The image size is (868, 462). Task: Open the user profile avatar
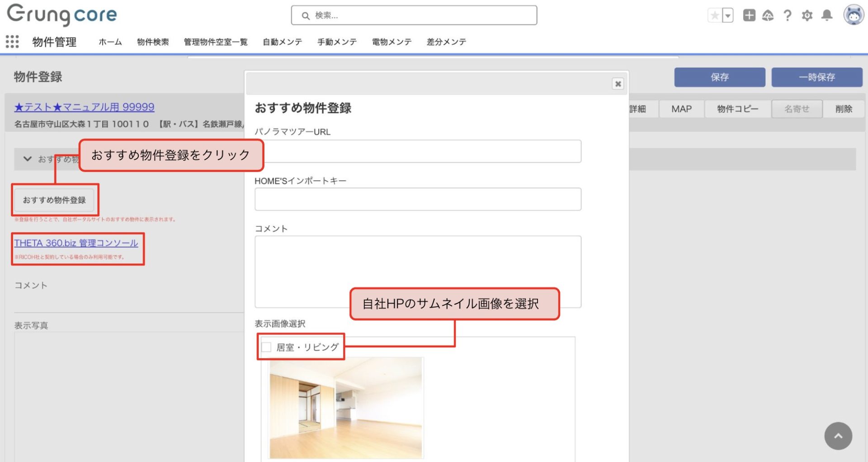point(853,16)
